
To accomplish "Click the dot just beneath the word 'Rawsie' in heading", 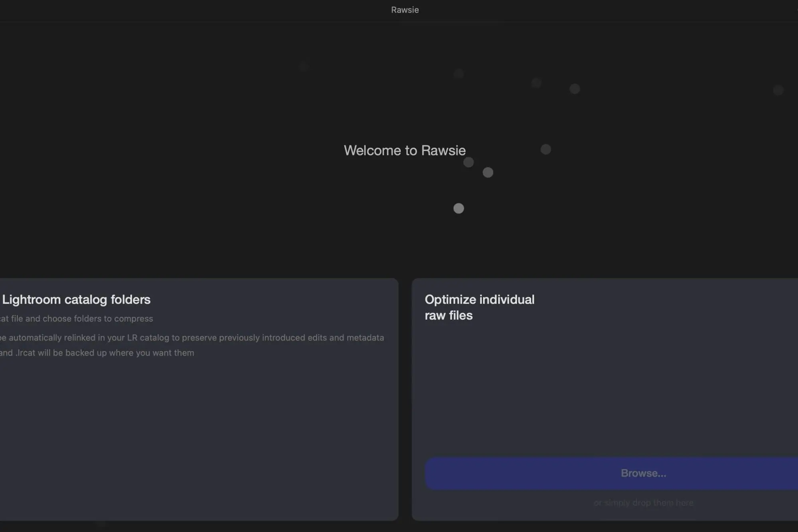I will [x=468, y=162].
